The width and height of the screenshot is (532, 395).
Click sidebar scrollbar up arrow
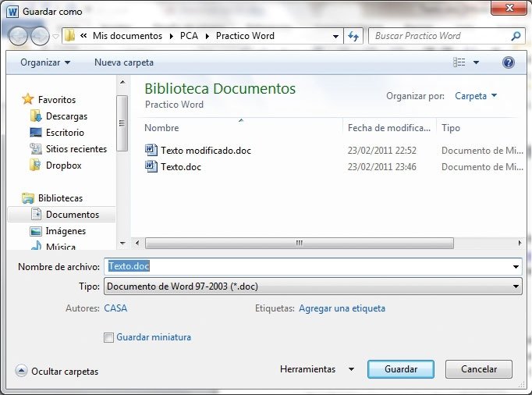122,82
